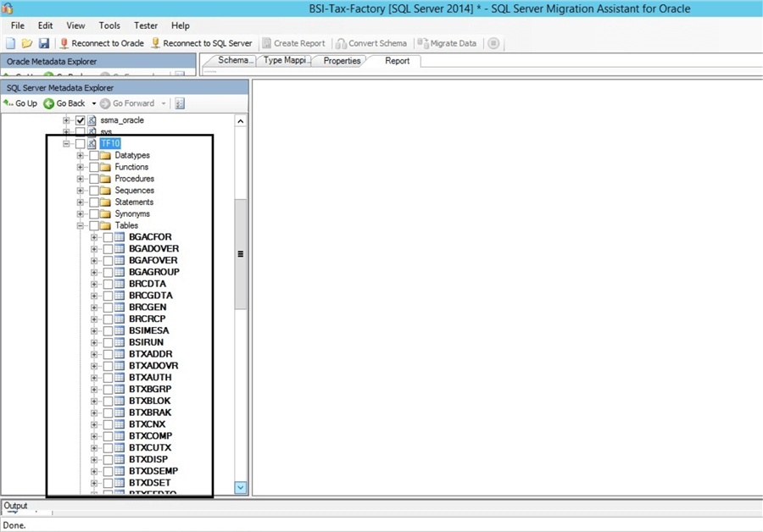The height and width of the screenshot is (532, 763).
Task: Check the checkbox beside the TF10 database
Action: (x=81, y=143)
